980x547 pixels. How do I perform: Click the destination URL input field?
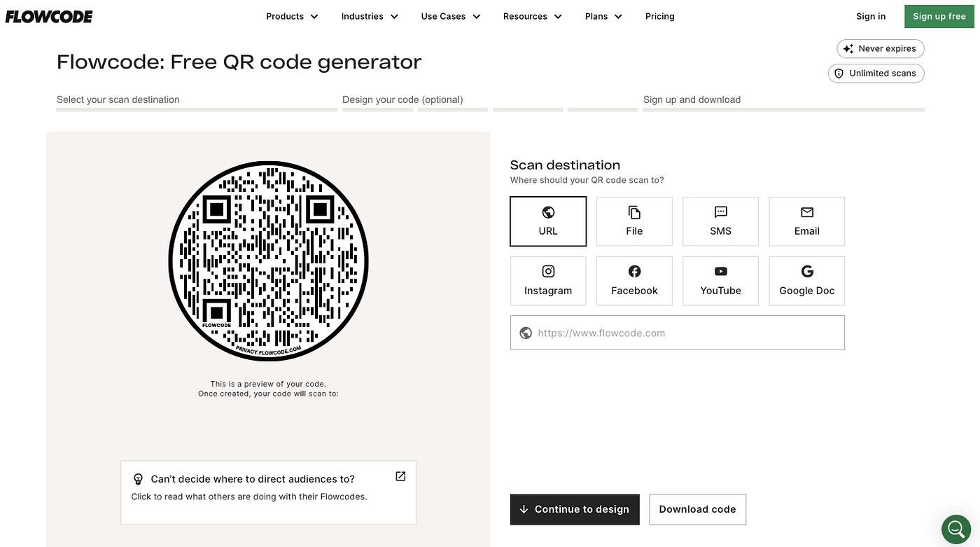coord(677,333)
